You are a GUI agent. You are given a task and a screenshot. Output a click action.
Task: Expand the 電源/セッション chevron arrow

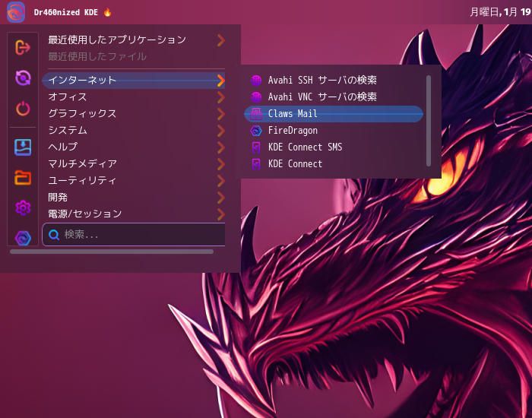(x=221, y=214)
